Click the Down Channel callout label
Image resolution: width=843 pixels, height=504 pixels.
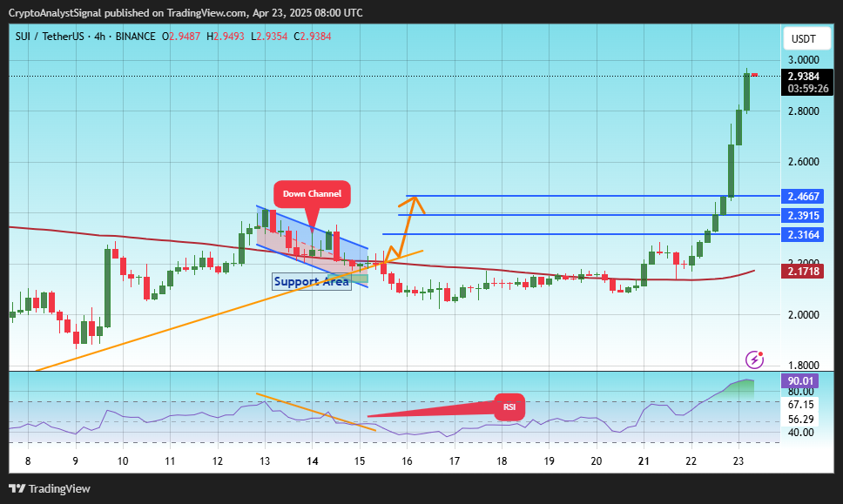point(312,194)
